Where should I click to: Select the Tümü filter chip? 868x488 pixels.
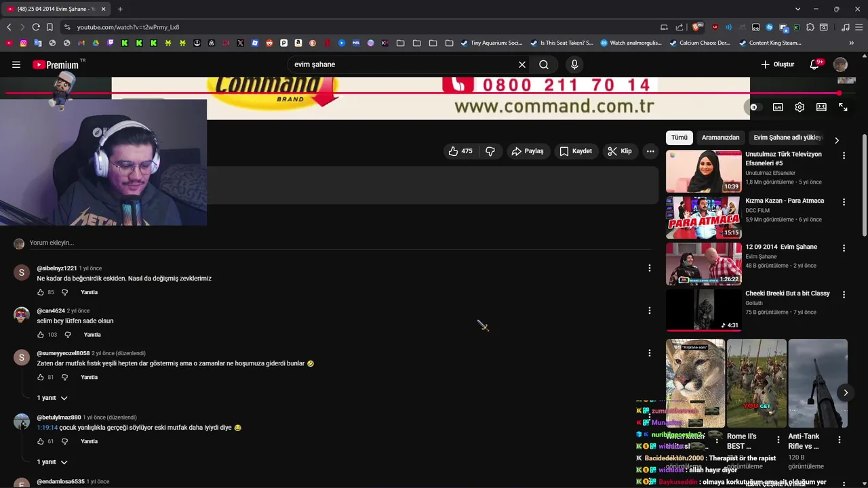click(x=679, y=138)
